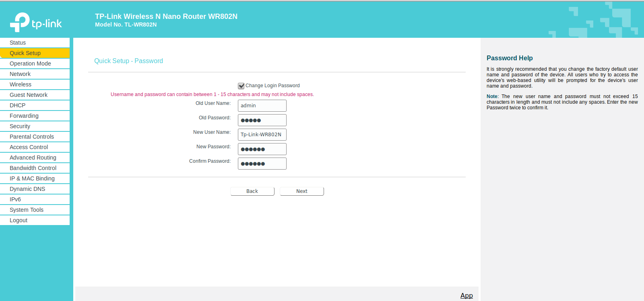644x301 pixels.
Task: Open the Network section
Action: [35, 74]
